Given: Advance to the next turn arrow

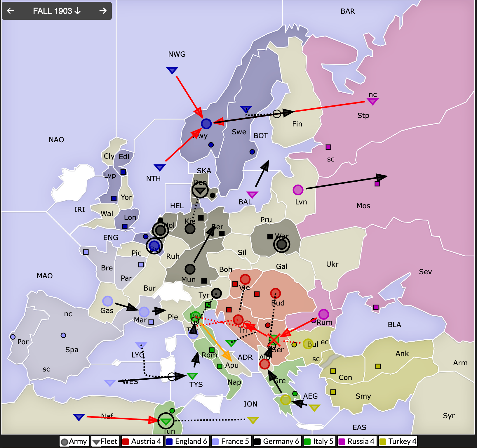Looking at the screenshot, I should (103, 11).
